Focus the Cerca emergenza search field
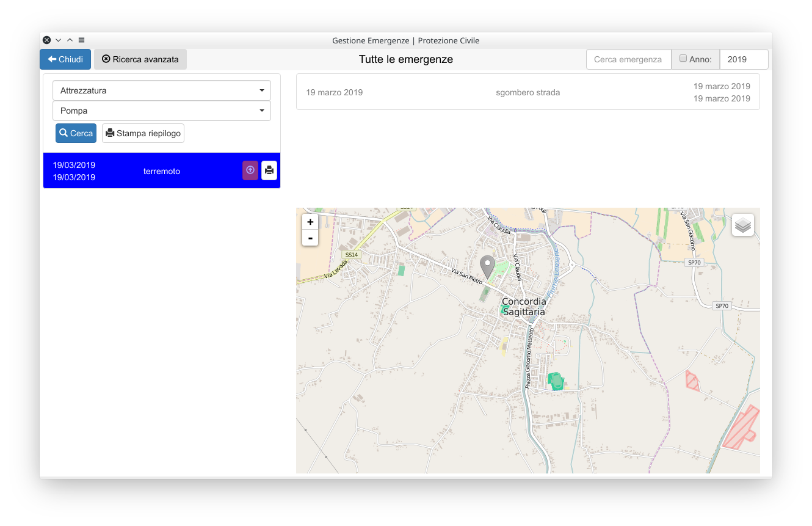This screenshot has width=812, height=526. point(628,59)
